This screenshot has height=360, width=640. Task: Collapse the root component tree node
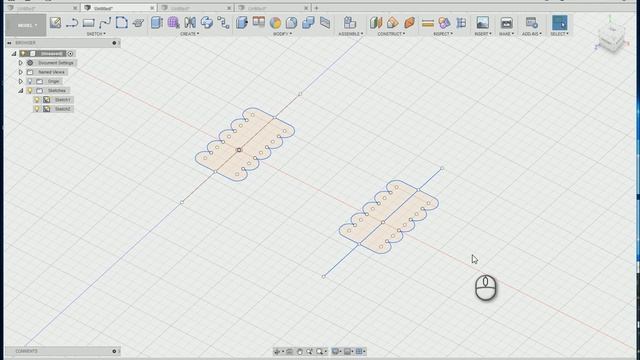[x=14, y=53]
